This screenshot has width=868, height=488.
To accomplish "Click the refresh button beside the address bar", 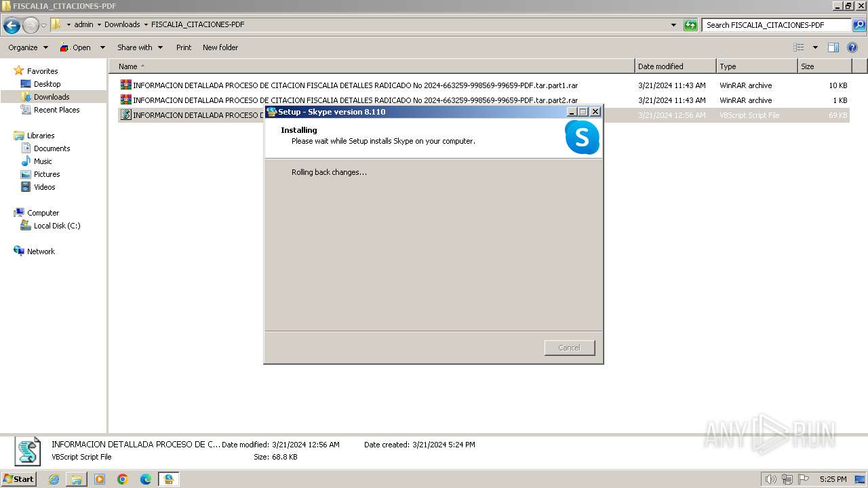I will tap(690, 25).
